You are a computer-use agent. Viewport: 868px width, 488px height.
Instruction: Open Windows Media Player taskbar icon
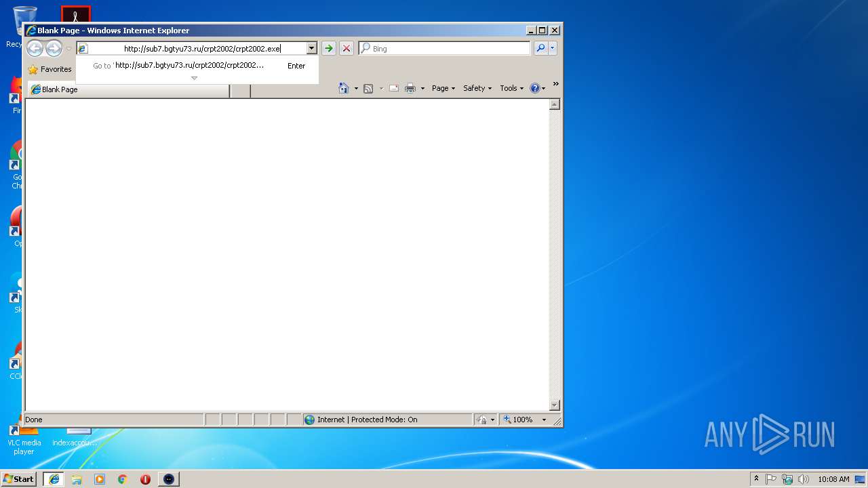coord(100,479)
